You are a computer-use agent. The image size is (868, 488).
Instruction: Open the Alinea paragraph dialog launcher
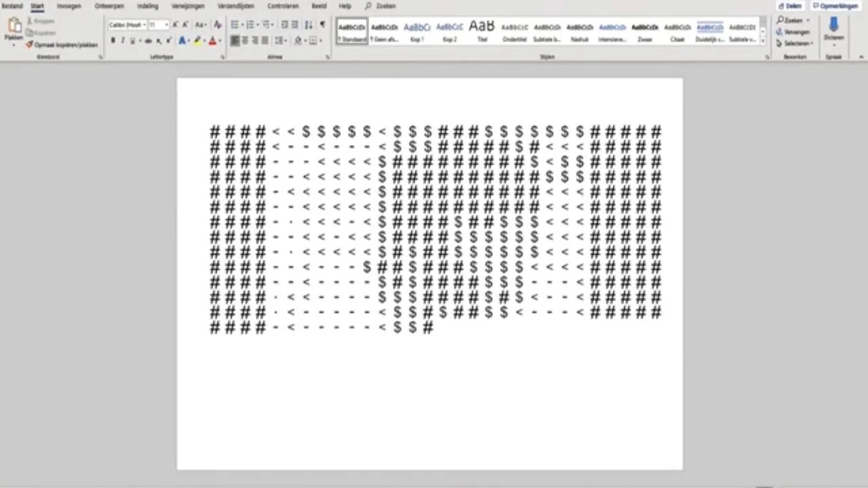coord(328,58)
